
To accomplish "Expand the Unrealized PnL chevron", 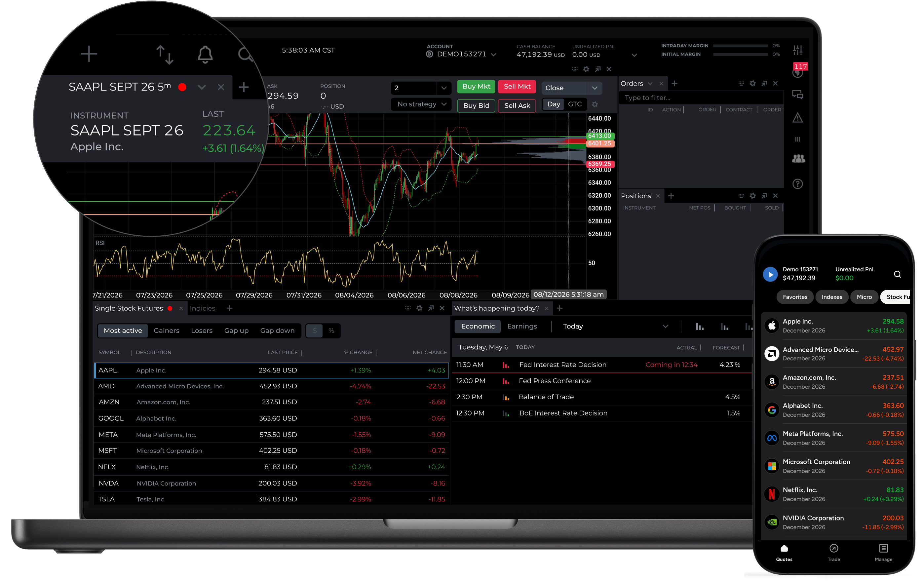I will tap(634, 55).
